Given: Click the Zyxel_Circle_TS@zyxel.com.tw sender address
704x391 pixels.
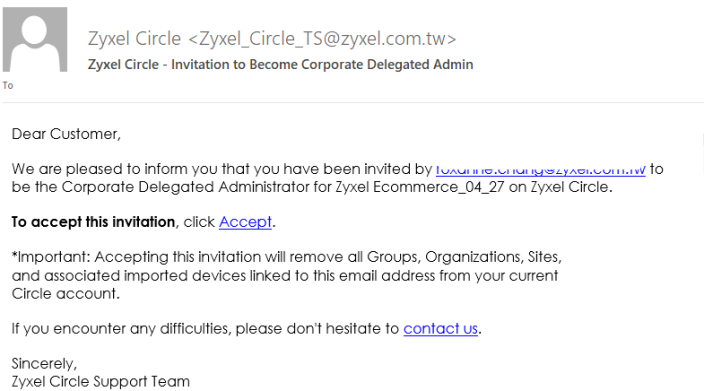Looking at the screenshot, I should 322,39.
